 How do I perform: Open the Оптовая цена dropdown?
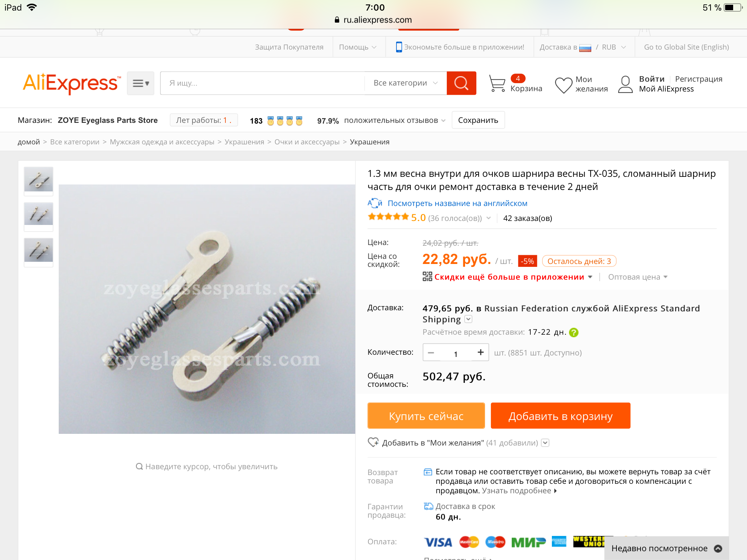pos(638,277)
